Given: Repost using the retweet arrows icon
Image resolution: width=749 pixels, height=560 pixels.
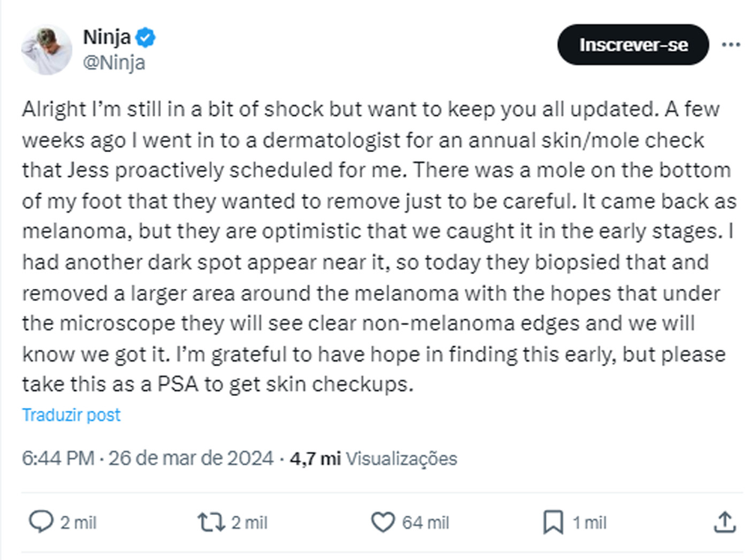Looking at the screenshot, I should (x=210, y=522).
